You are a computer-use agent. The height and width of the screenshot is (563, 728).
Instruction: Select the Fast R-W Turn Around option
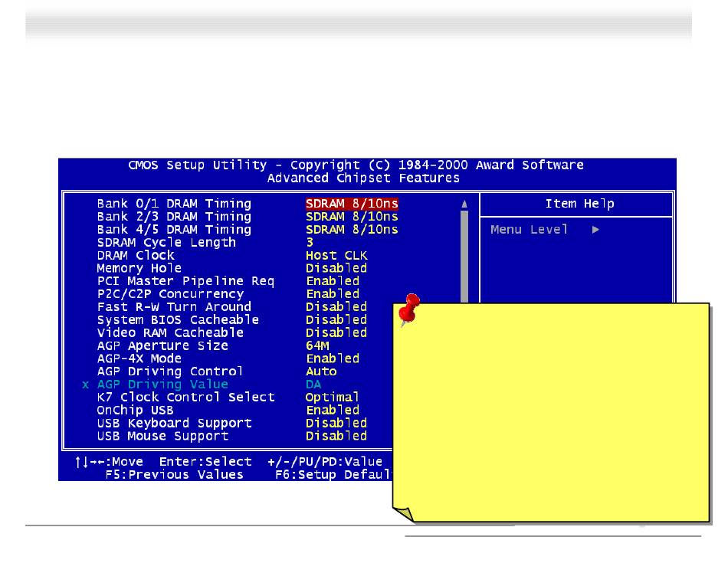click(174, 307)
